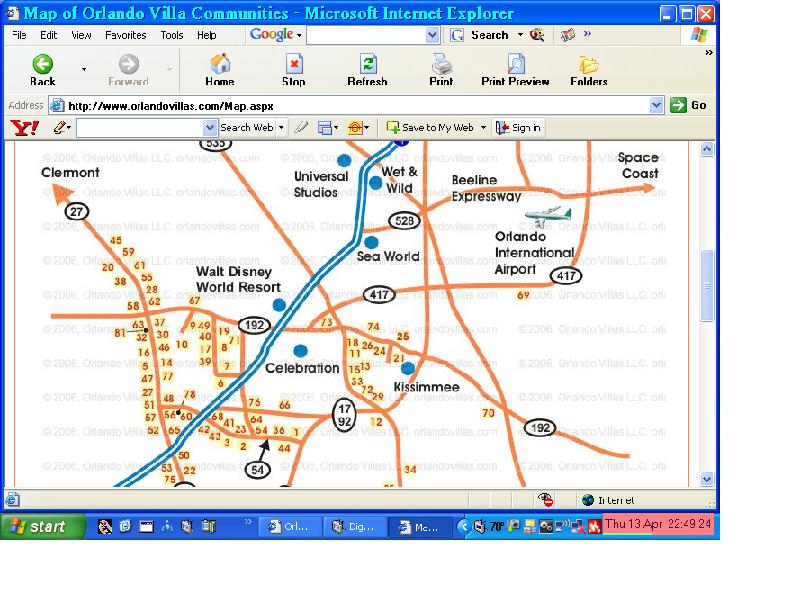
Task: Click the Celebration map label
Action: point(302,368)
